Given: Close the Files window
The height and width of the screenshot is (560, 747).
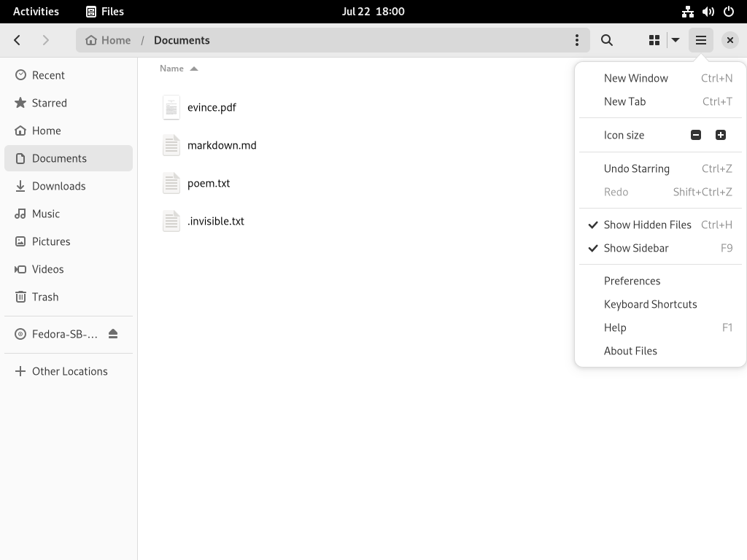Looking at the screenshot, I should (729, 41).
